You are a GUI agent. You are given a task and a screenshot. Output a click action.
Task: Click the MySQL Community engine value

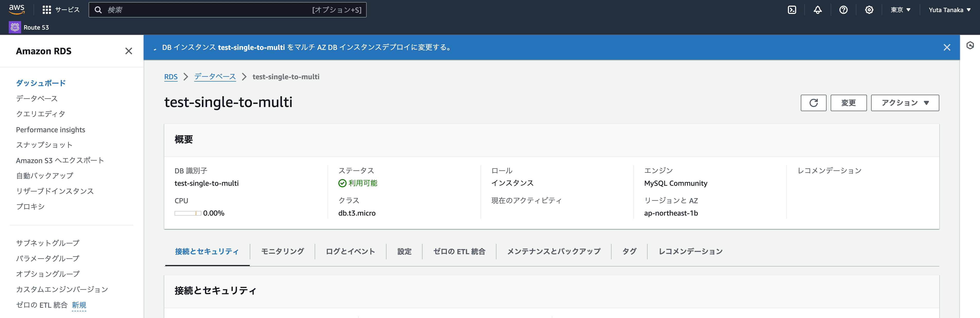[x=676, y=183]
